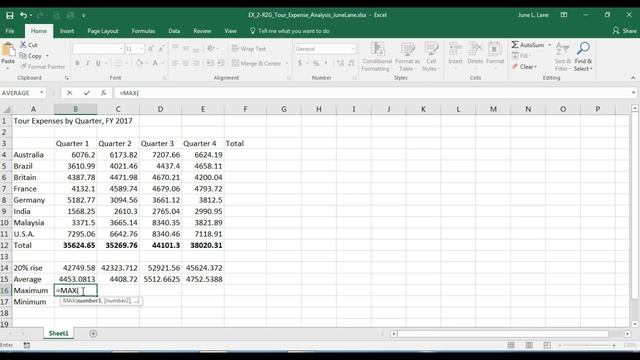Screen dimensions: 640x360
Task: Click 20% rise Quarter 4 value 45624.372
Action: [x=203, y=268]
